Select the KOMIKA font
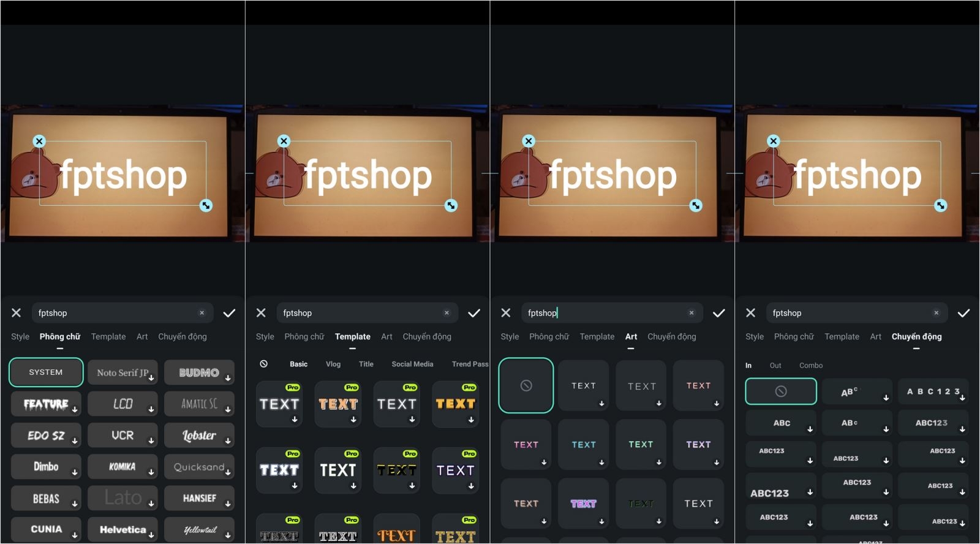Image resolution: width=980 pixels, height=544 pixels. pos(123,467)
